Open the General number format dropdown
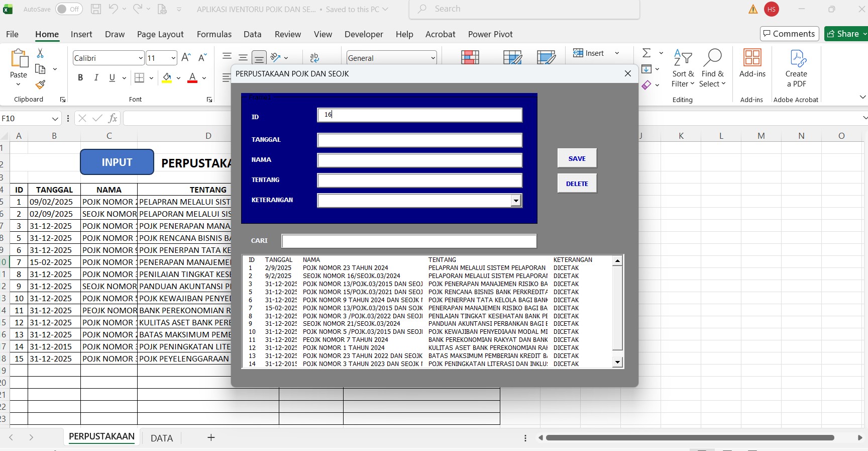The image size is (868, 451). point(432,58)
